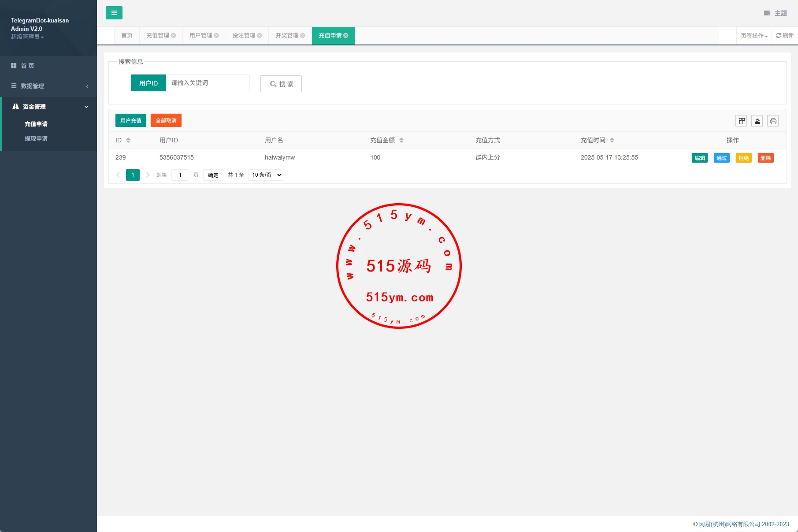The height and width of the screenshot is (532, 798).
Task: Expand the 数据管理 sidebar menu
Action: point(48,86)
